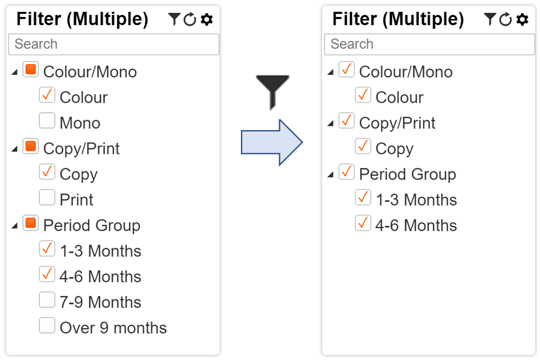Open the settings gear in left panel
The height and width of the screenshot is (361, 540).
[207, 19]
